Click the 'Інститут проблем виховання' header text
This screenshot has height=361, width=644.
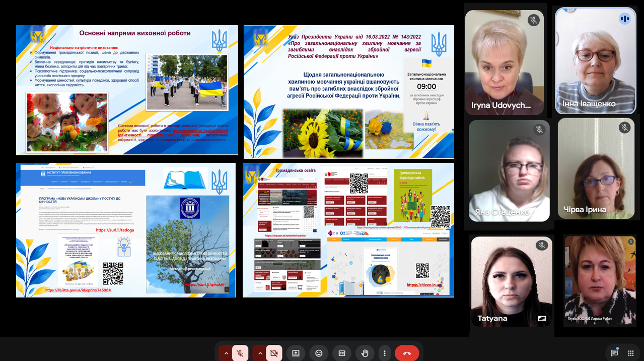(x=68, y=173)
